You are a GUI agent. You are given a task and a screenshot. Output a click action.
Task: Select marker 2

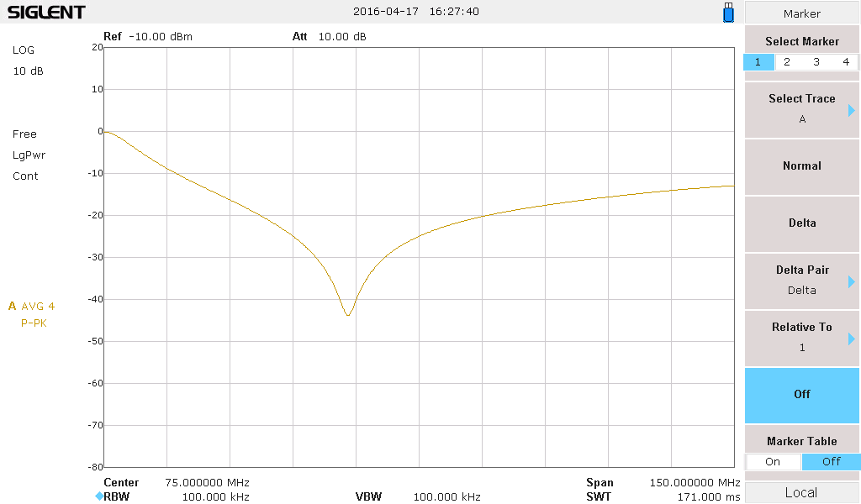pos(787,62)
